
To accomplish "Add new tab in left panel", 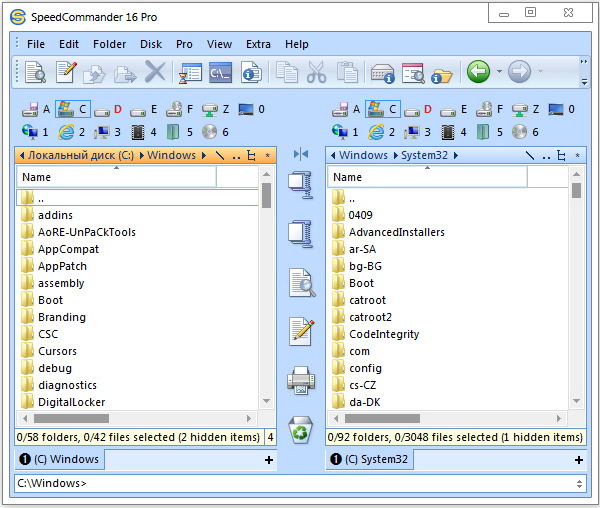I will point(268,460).
